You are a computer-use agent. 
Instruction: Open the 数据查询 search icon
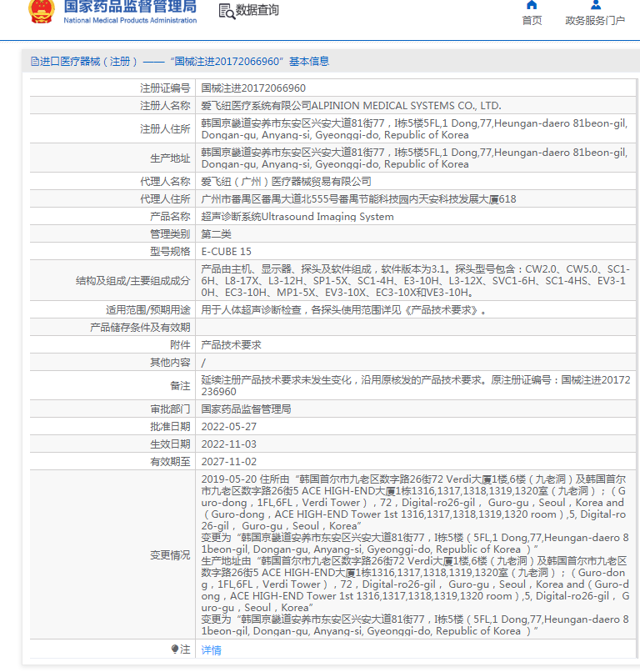pos(227,12)
